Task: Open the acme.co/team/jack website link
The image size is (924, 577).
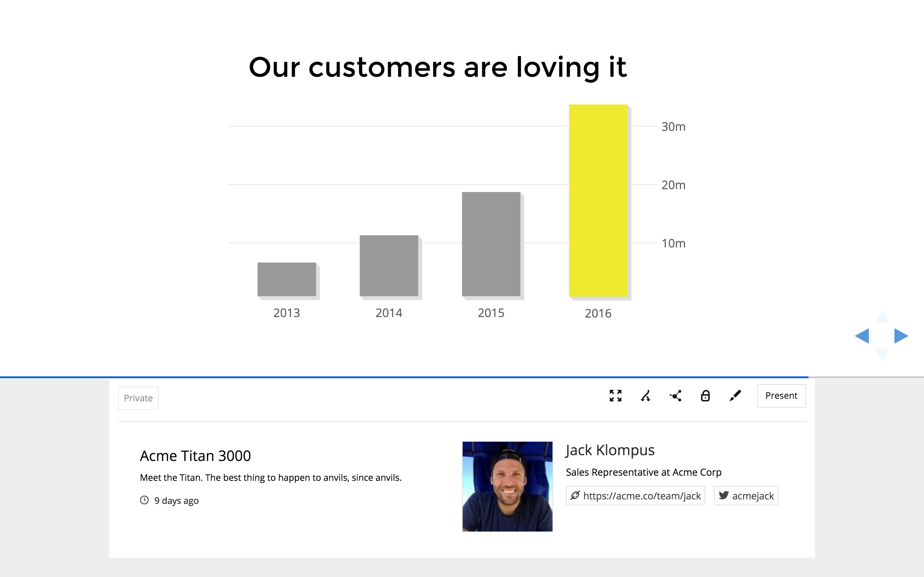Action: pyautogui.click(x=635, y=496)
